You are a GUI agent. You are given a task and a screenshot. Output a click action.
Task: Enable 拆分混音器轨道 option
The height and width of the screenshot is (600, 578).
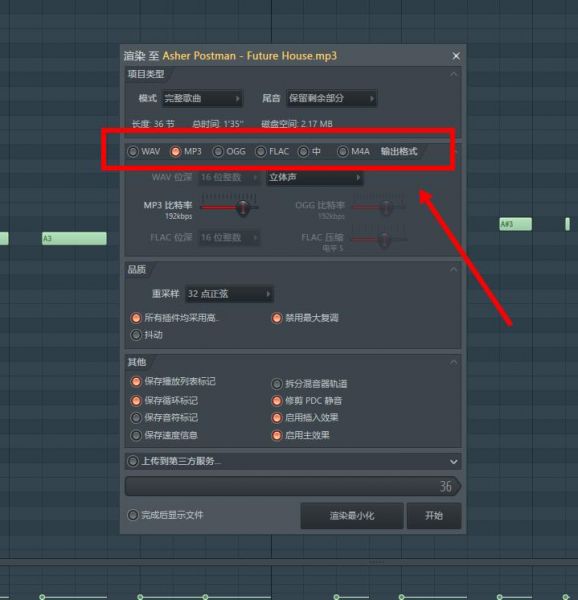coord(277,384)
